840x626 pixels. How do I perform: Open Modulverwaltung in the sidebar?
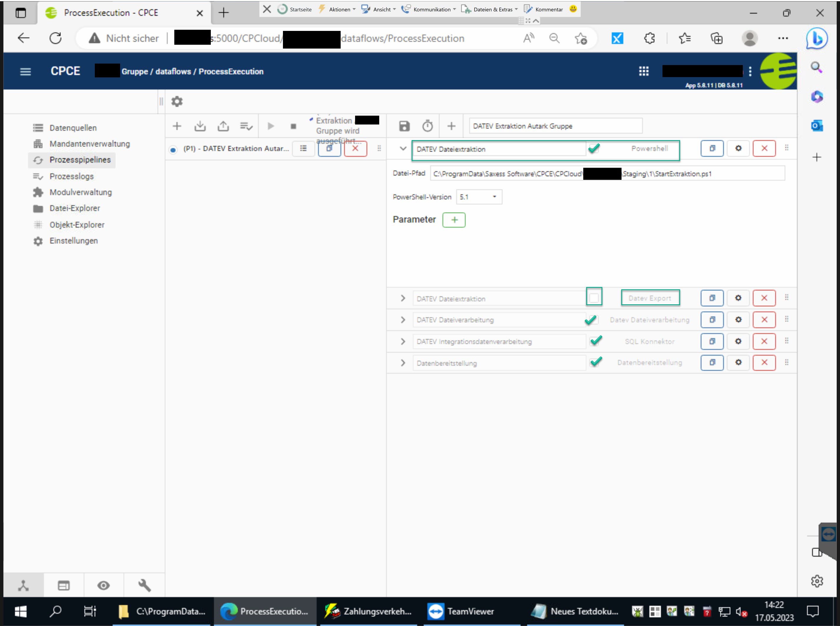(x=80, y=192)
